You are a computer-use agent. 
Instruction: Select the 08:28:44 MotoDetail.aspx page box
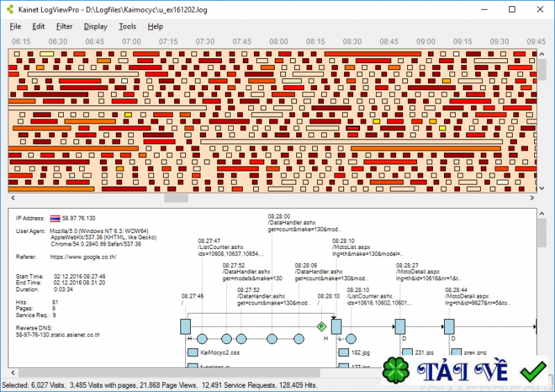tap(449, 327)
